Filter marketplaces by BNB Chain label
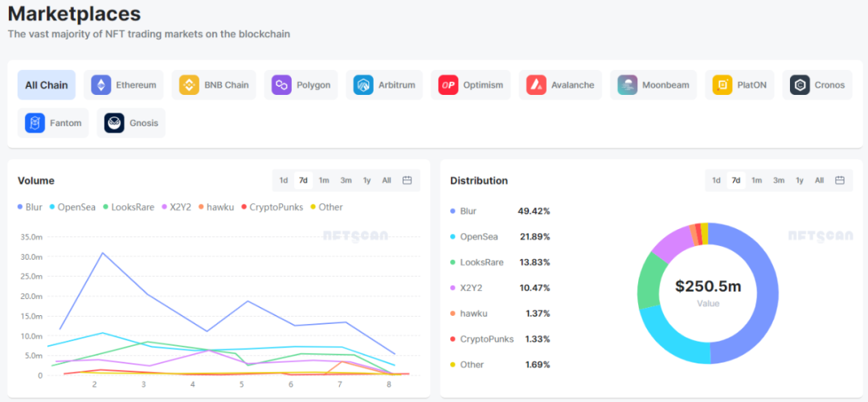The width and height of the screenshot is (868, 402). point(227,85)
